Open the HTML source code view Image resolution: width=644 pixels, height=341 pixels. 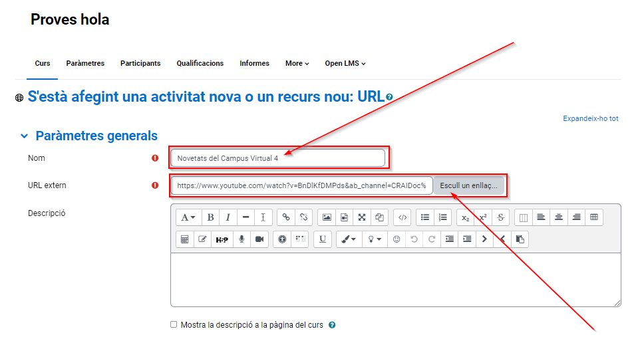coord(402,217)
